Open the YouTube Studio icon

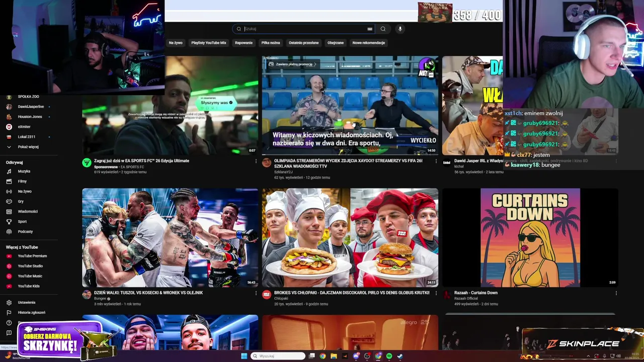(x=9, y=266)
